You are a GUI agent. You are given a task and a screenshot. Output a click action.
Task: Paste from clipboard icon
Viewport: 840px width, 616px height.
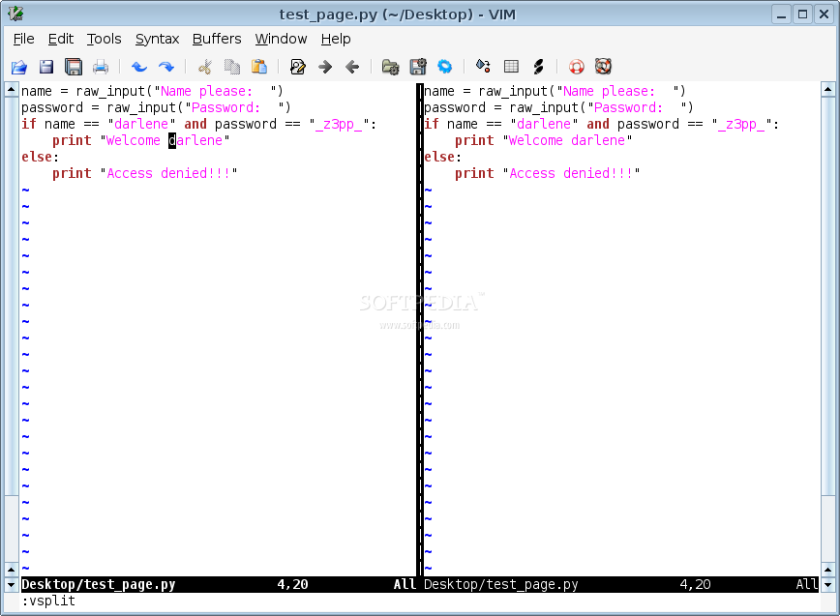(259, 67)
